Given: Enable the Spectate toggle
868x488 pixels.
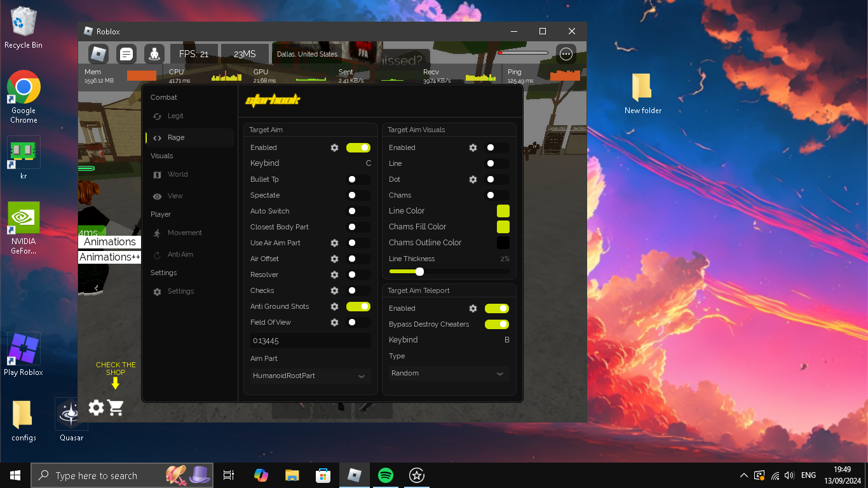Looking at the screenshot, I should click(358, 195).
